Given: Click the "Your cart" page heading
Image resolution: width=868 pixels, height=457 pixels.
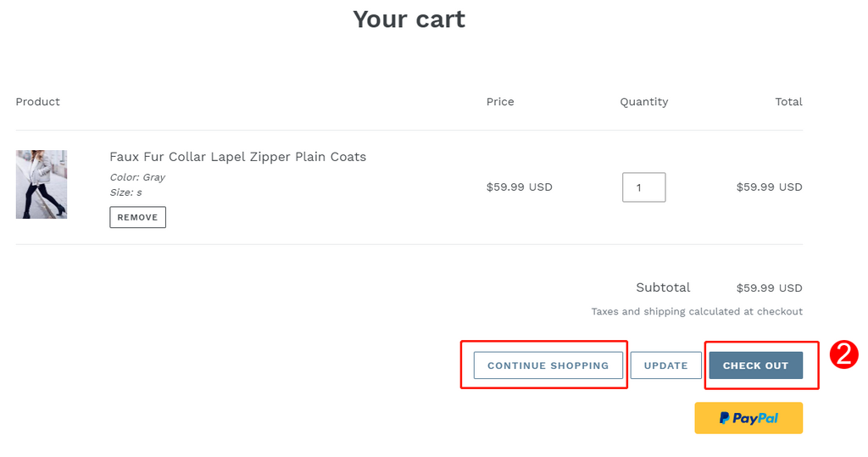Looking at the screenshot, I should click(x=409, y=20).
